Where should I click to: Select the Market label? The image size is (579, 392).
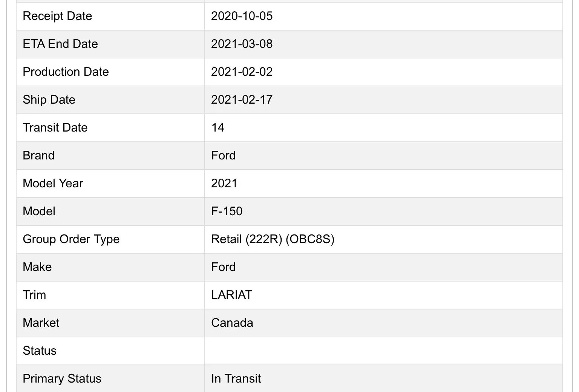pos(41,323)
